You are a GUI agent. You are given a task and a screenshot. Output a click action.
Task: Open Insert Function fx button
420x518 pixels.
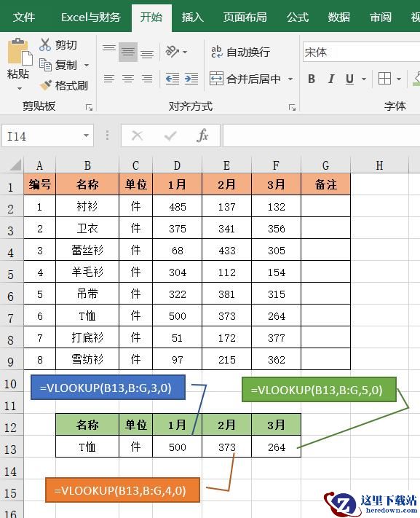(202, 136)
